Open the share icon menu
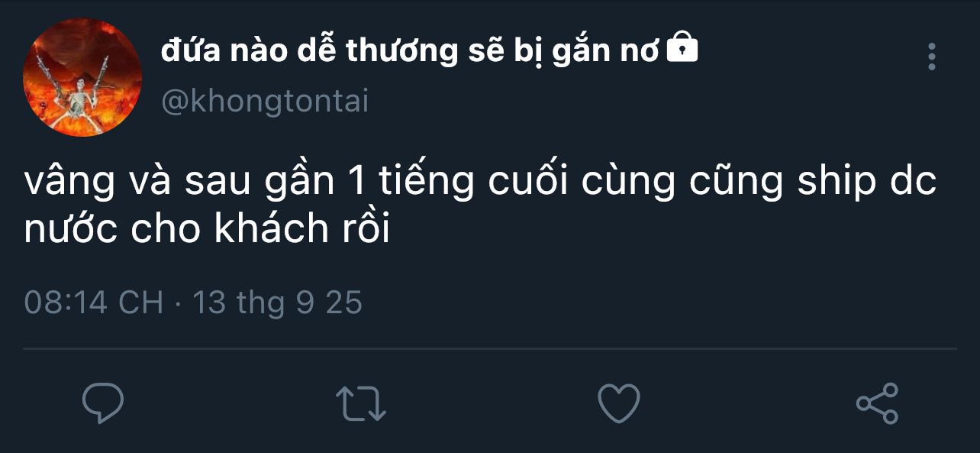 pyautogui.click(x=877, y=403)
